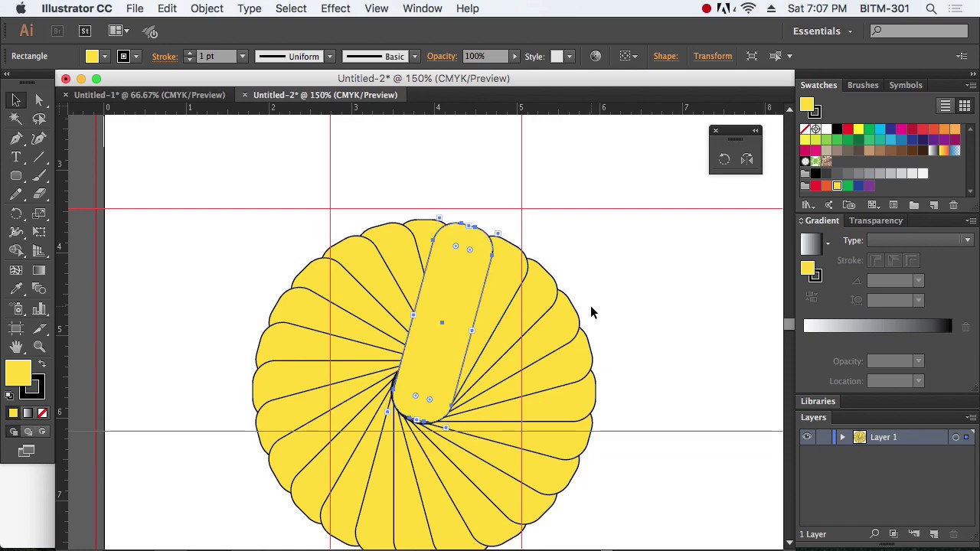980x551 pixels.
Task: Select the Scale tool
Action: point(39,214)
